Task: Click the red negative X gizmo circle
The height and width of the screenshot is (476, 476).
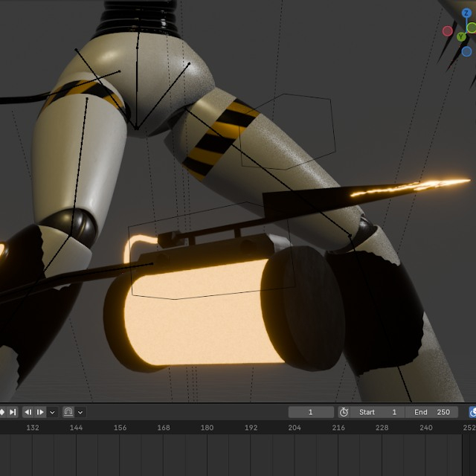Action: (448, 31)
